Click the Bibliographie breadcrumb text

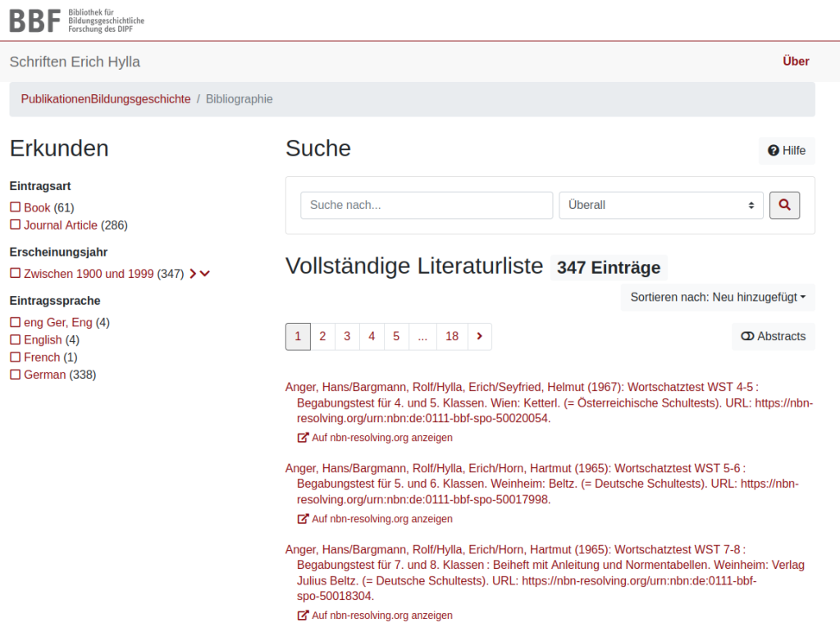(x=239, y=99)
